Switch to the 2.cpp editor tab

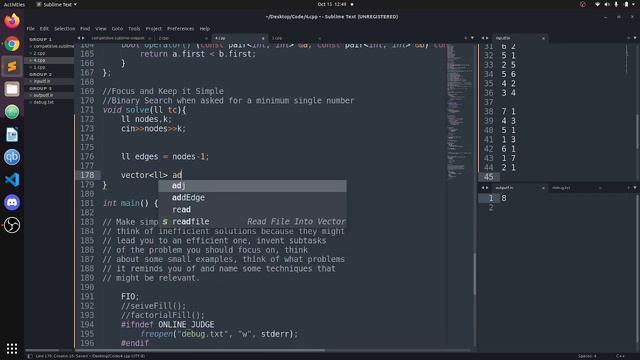(x=164, y=38)
